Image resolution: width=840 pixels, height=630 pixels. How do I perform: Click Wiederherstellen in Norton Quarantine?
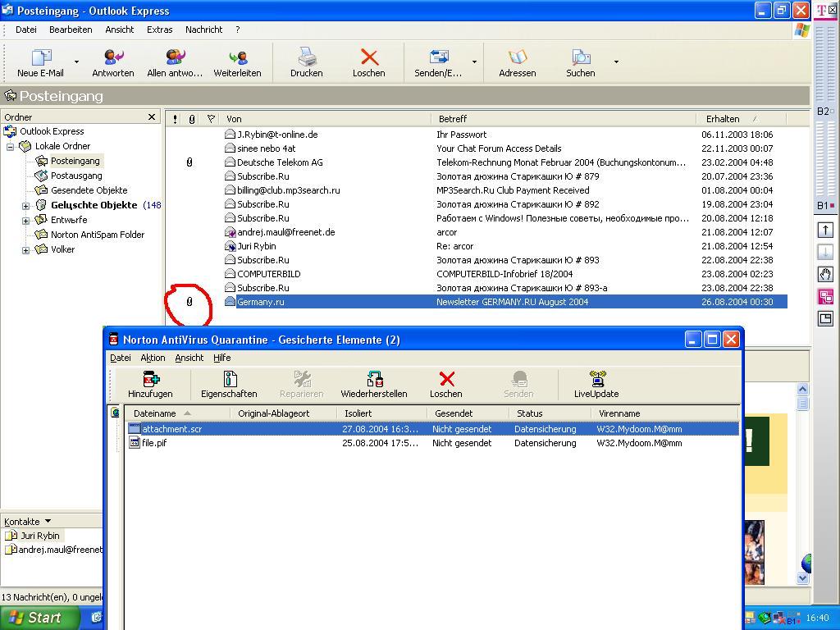pos(374,385)
